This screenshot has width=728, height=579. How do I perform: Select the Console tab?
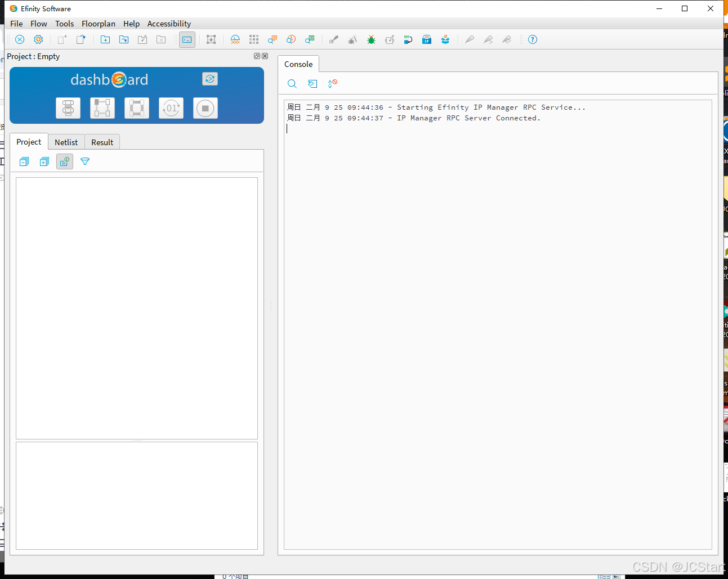298,64
